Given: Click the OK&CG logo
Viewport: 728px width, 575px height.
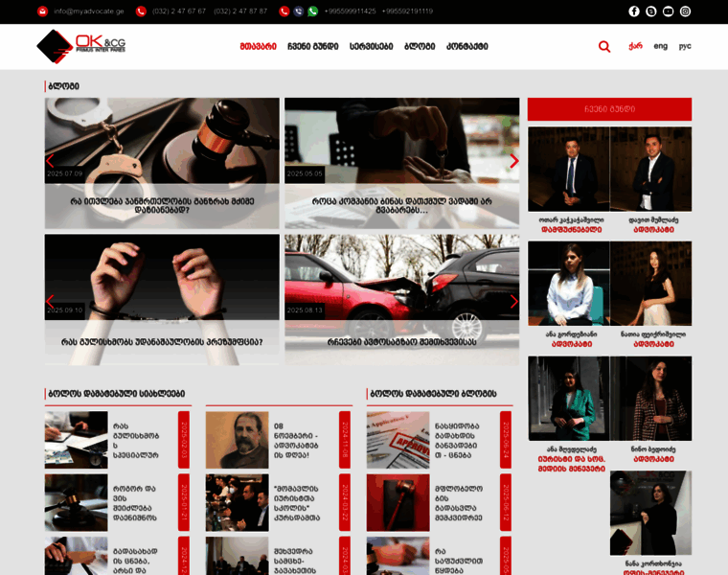Looking at the screenshot, I should [x=81, y=46].
